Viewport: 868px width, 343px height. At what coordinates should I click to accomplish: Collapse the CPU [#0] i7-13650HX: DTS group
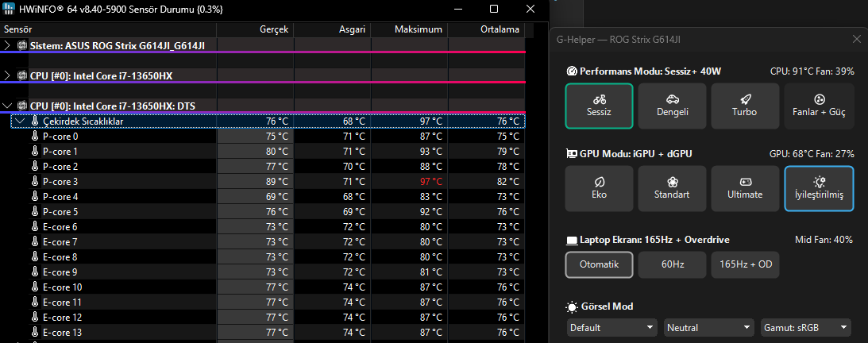(7, 106)
